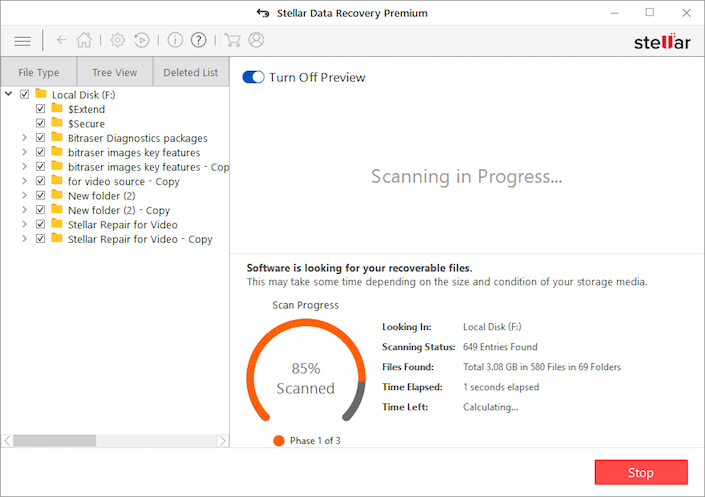705x497 pixels.
Task: Open the hamburger menu
Action: [x=22, y=41]
